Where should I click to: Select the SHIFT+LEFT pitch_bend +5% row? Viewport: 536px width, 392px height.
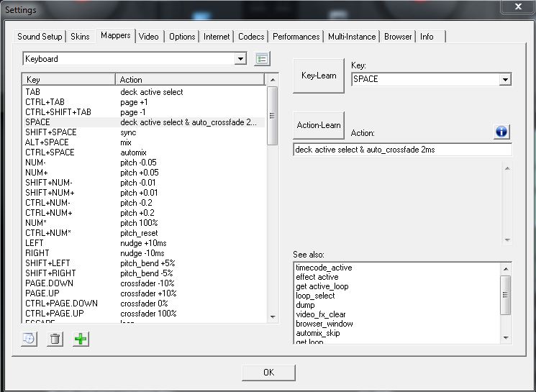[x=144, y=263]
